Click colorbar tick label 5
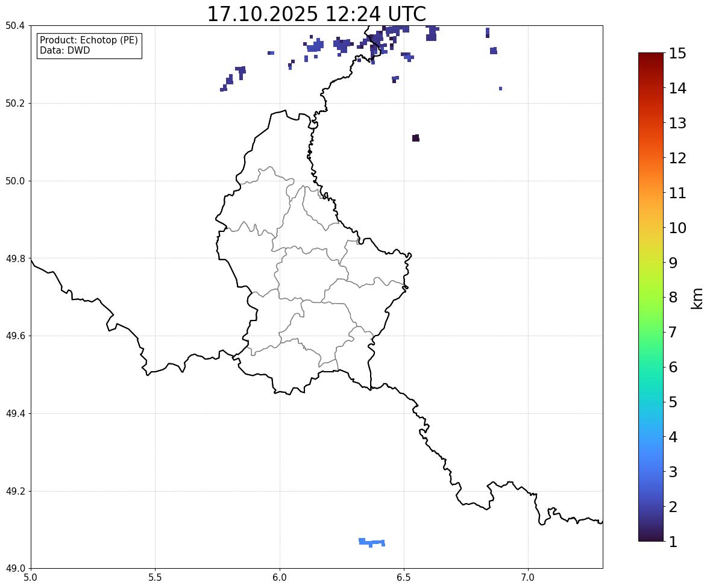Viewport: 710px width, 588px height. pyautogui.click(x=673, y=402)
